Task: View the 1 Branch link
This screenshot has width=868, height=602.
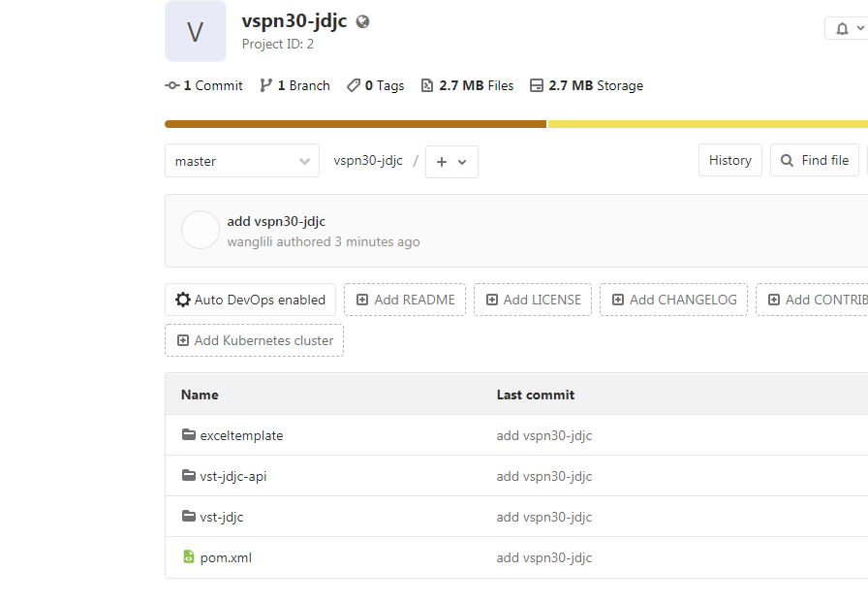Action: pyautogui.click(x=294, y=85)
